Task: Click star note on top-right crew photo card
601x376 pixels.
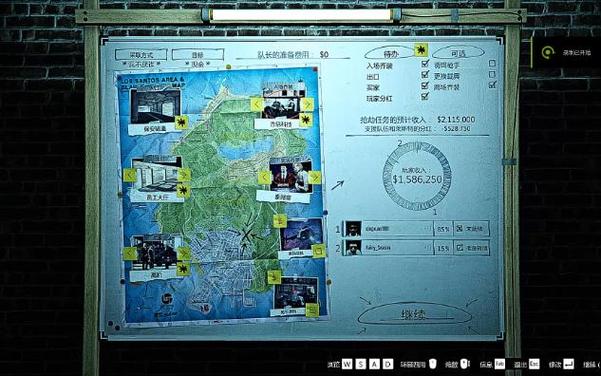Action: [305, 120]
